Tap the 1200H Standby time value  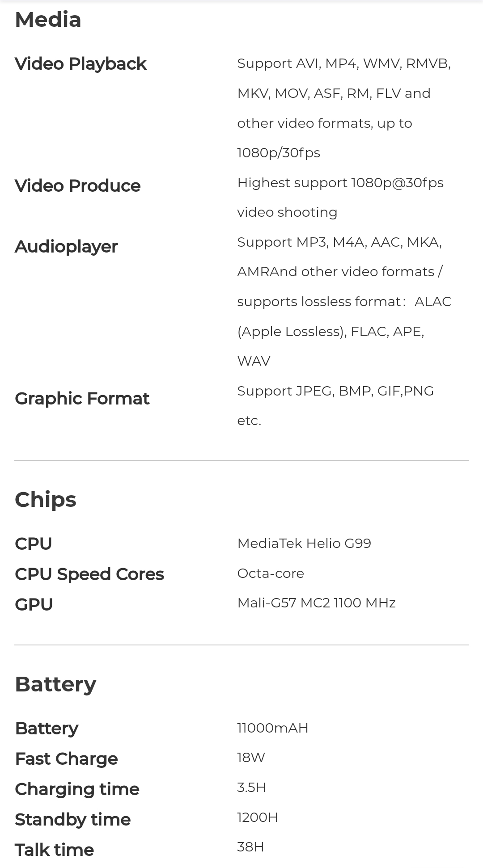[258, 817]
